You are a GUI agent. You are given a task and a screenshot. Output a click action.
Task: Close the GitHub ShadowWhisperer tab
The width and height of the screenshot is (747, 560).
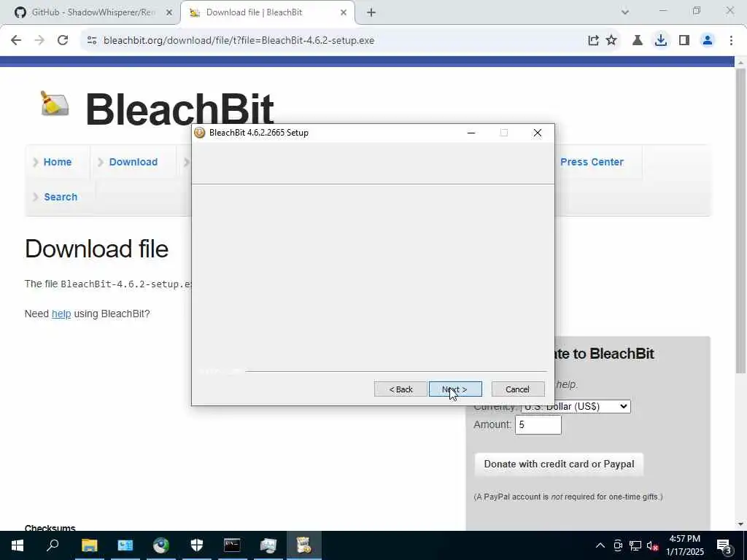[169, 13]
